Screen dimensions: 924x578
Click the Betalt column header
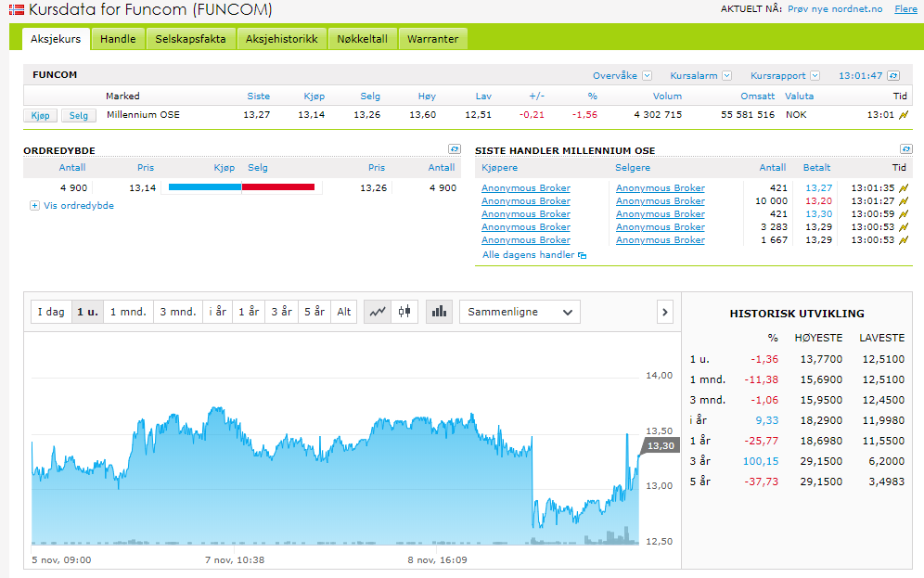(x=816, y=167)
